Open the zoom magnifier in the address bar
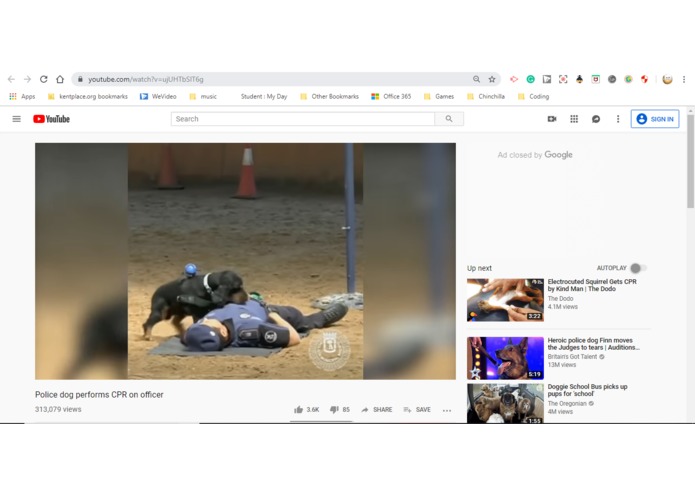 tap(476, 79)
